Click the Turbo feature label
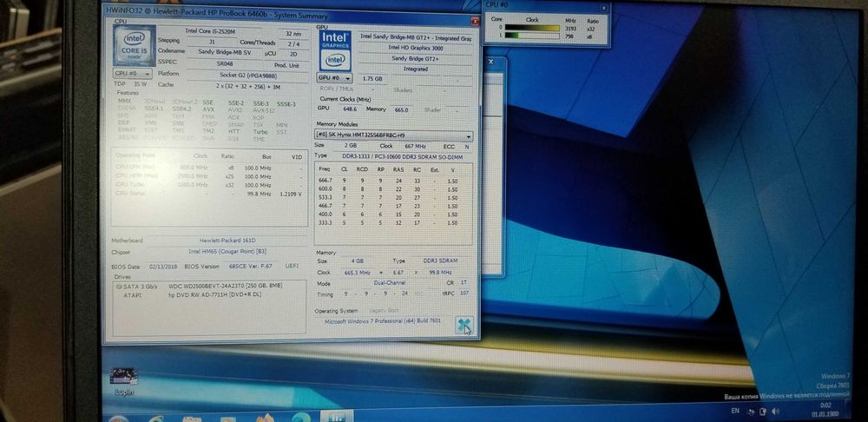The width and height of the screenshot is (868, 422). (260, 132)
